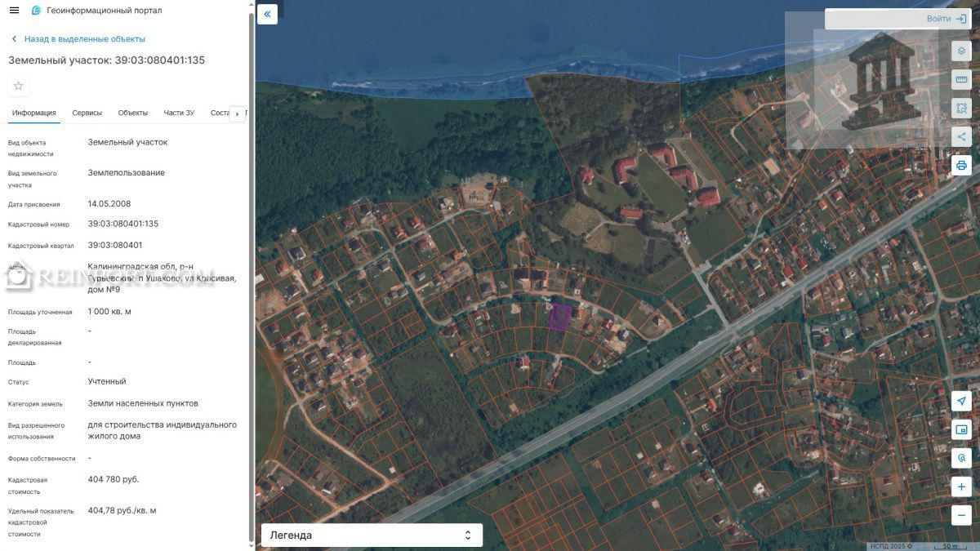Collapse the left information panel
Image resolution: width=980 pixels, height=551 pixels.
267,14
